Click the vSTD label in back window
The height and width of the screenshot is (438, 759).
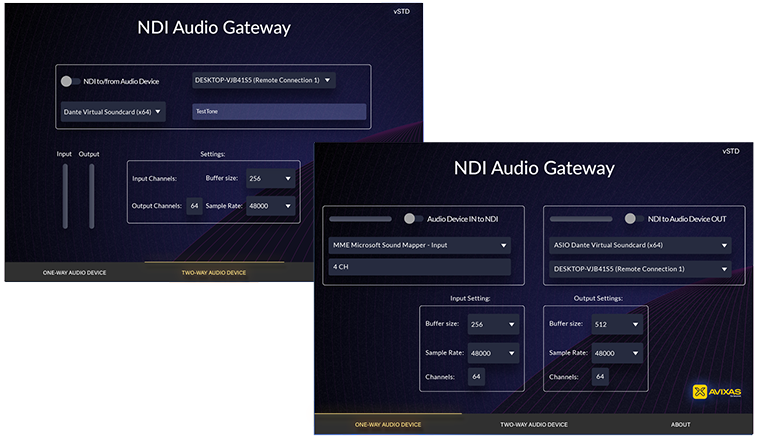coord(401,11)
